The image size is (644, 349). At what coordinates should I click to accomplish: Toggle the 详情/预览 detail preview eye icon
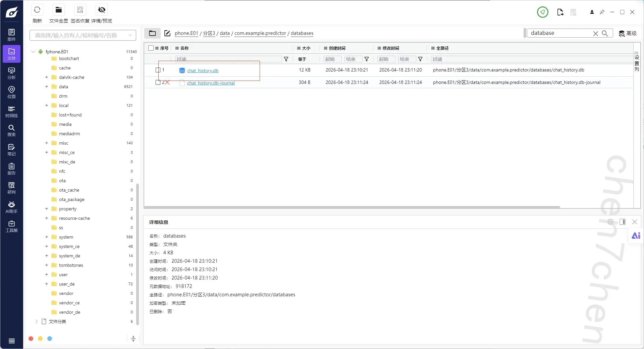pyautogui.click(x=102, y=10)
